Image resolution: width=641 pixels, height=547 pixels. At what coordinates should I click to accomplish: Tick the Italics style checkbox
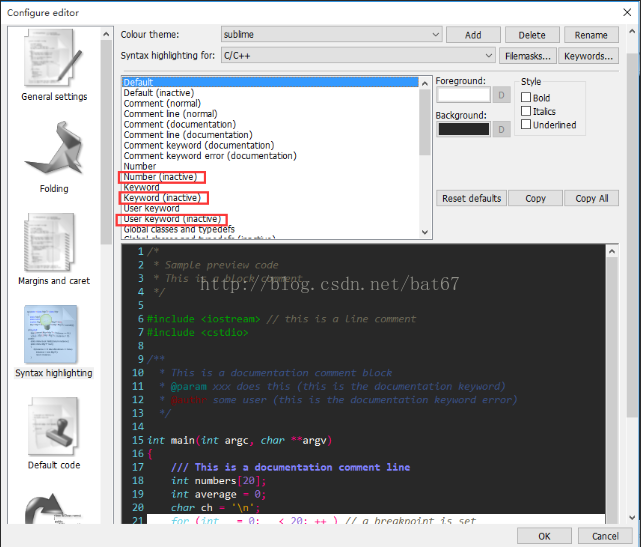point(526,111)
